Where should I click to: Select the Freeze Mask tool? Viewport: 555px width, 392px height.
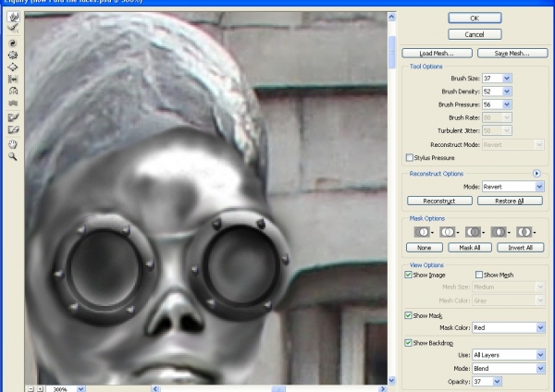[13, 117]
